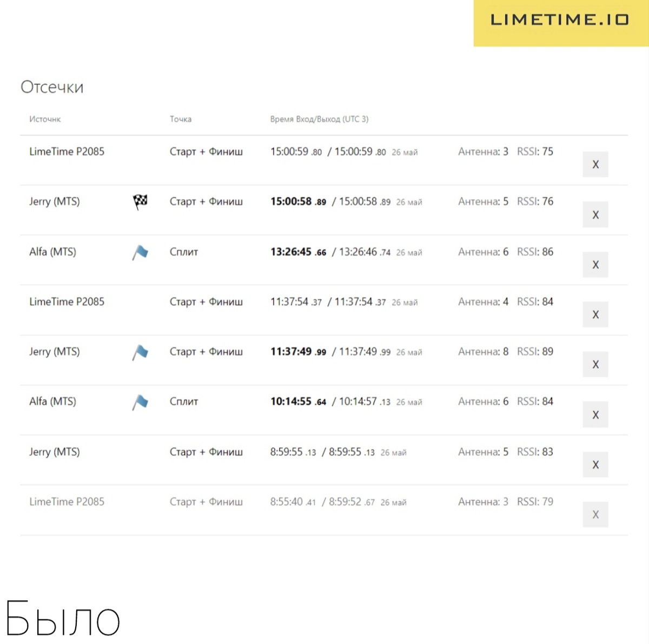The image size is (649, 644).
Task: Click source name Alfa (MTS) at 13:26:45
Action: pos(52,252)
